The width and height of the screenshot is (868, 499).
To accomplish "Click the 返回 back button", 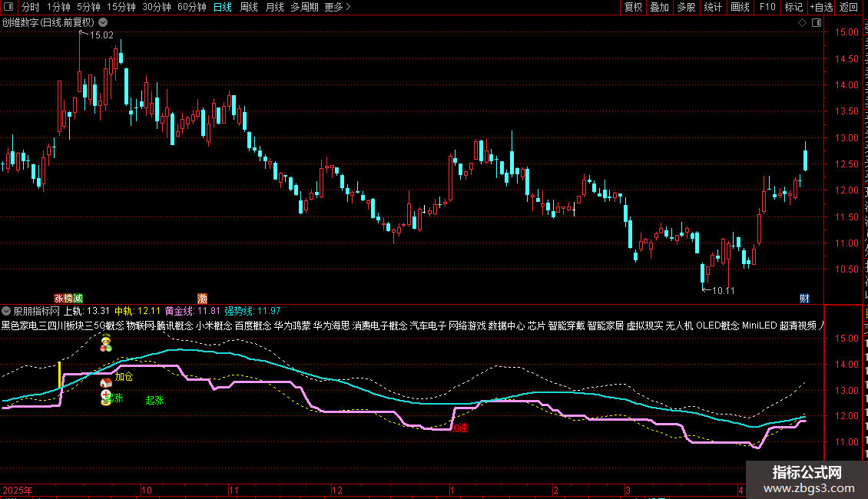I will pos(849,7).
